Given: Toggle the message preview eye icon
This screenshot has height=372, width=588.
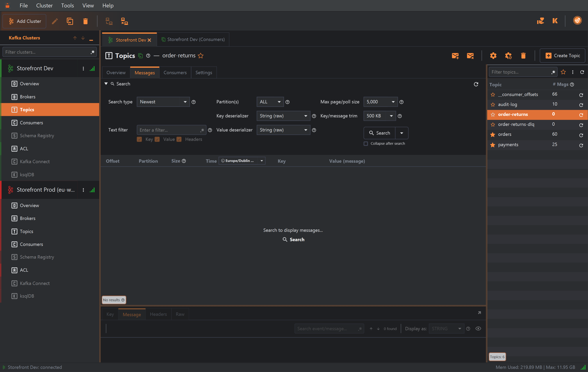Looking at the screenshot, I should 478,328.
